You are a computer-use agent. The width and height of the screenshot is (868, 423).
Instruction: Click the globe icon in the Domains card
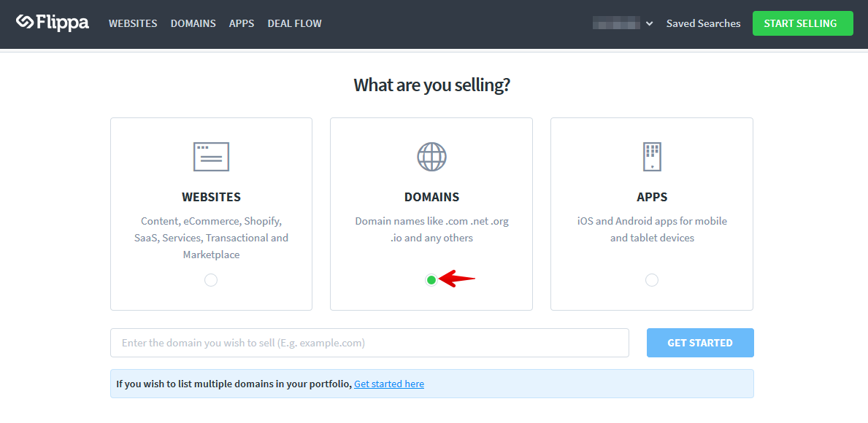(431, 156)
